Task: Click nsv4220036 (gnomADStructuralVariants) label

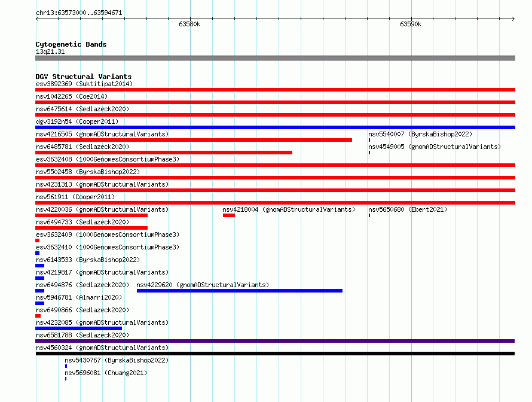Action: coord(102,209)
